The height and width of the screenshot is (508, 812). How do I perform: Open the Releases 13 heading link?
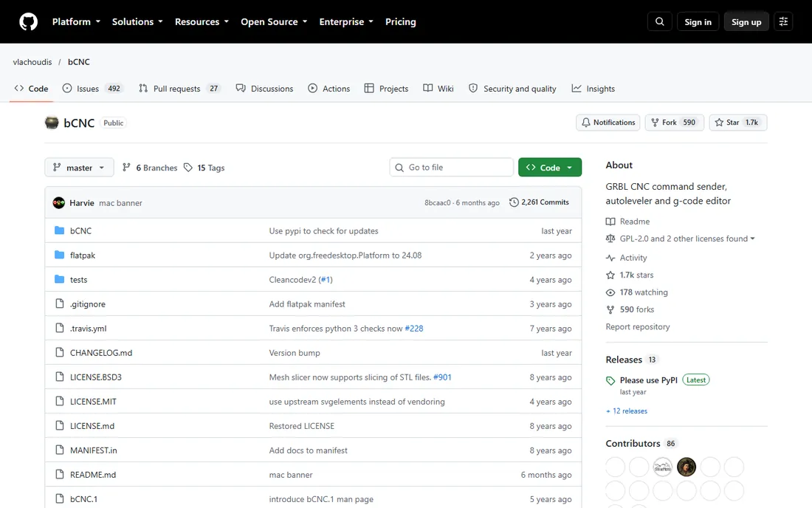[631, 360]
